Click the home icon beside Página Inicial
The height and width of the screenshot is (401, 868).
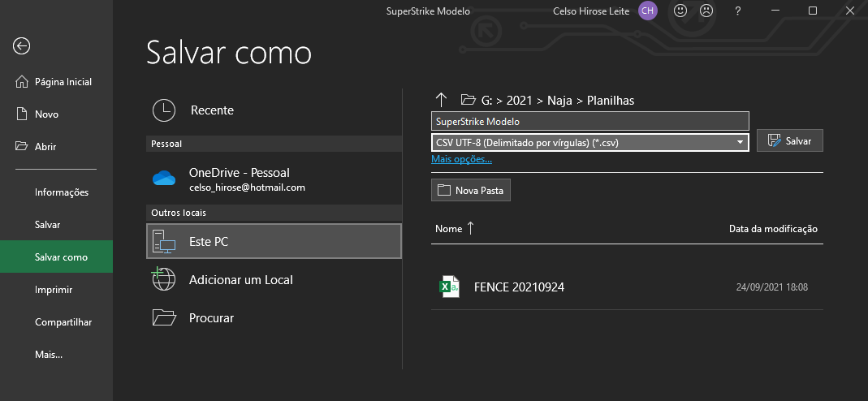tap(22, 82)
